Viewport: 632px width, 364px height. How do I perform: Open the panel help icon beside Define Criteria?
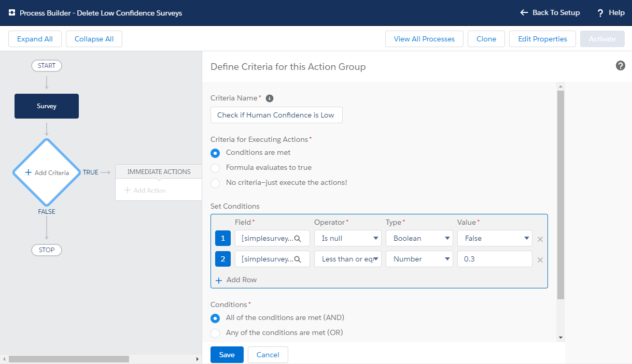point(620,66)
